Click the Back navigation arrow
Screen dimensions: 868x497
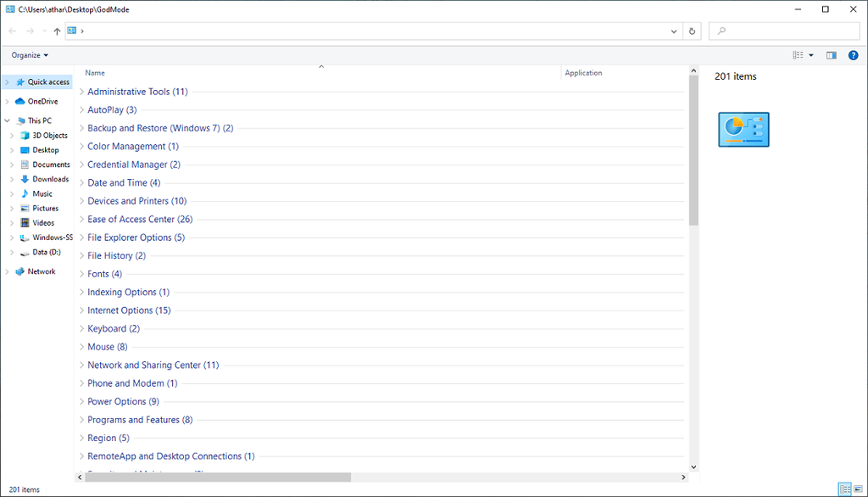point(13,31)
